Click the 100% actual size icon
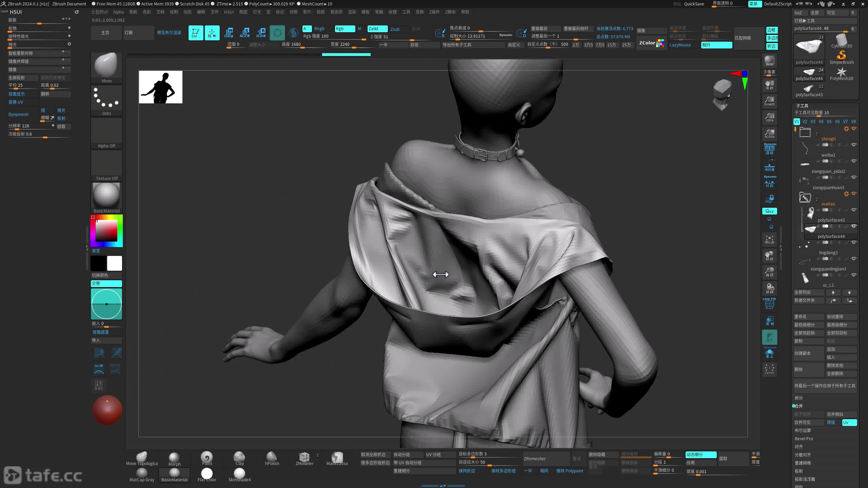Screen dimensions: 868x488 point(769,117)
